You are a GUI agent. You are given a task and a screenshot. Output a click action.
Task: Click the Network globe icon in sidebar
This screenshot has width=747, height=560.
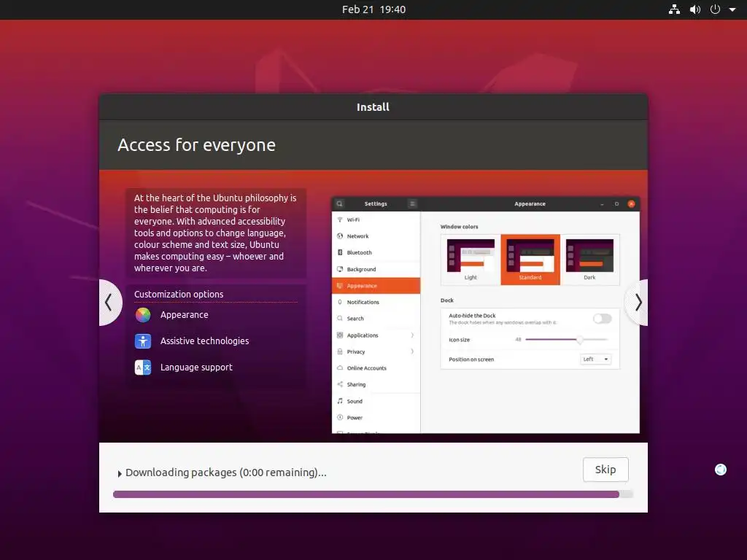tap(340, 236)
